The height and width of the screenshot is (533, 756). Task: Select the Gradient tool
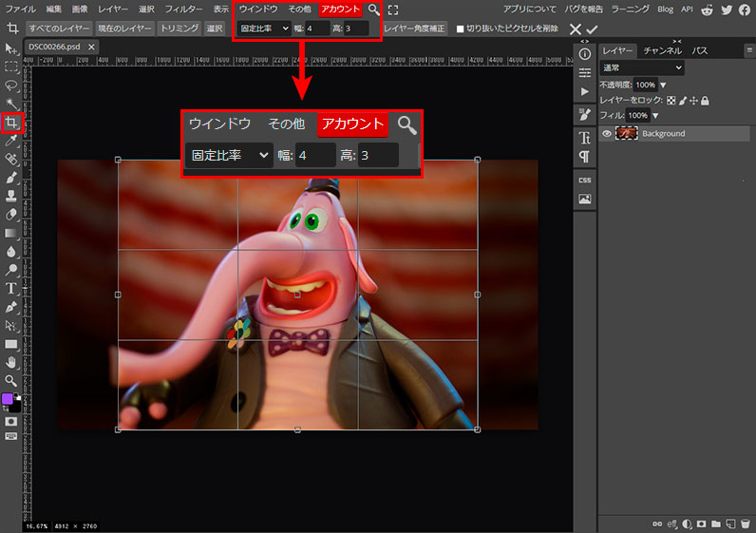pyautogui.click(x=10, y=233)
